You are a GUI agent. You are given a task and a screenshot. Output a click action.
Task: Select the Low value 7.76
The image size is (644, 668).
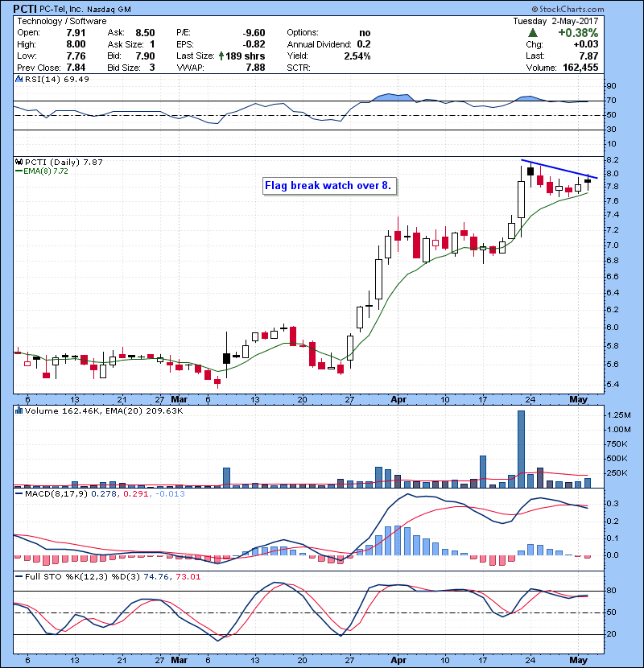76,56
